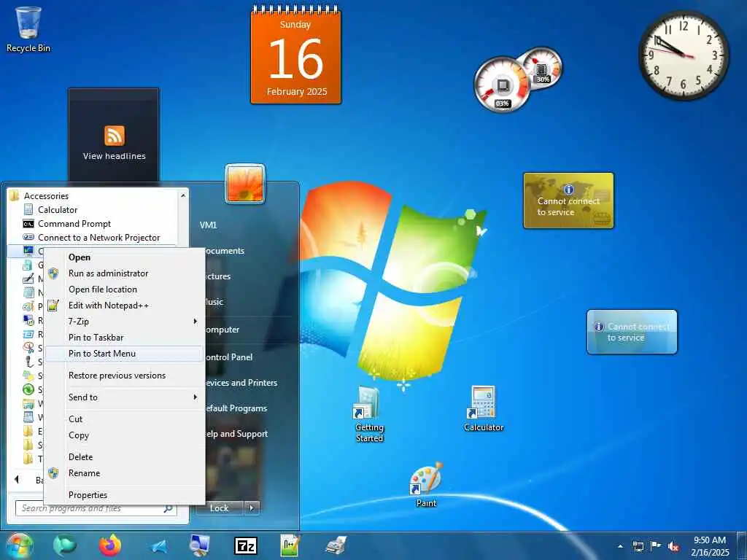Click the Snipping Tool scissors icon in start menu

tap(28, 347)
